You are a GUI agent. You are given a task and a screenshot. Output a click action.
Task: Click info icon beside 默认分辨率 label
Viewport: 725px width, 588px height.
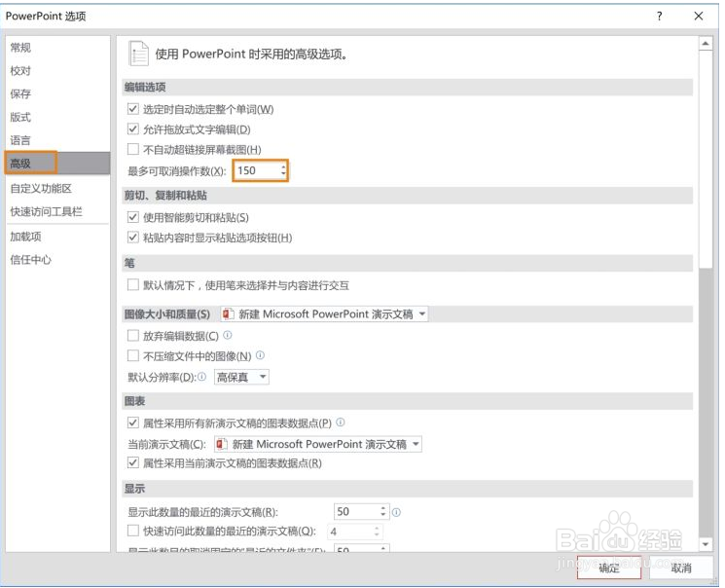202,377
